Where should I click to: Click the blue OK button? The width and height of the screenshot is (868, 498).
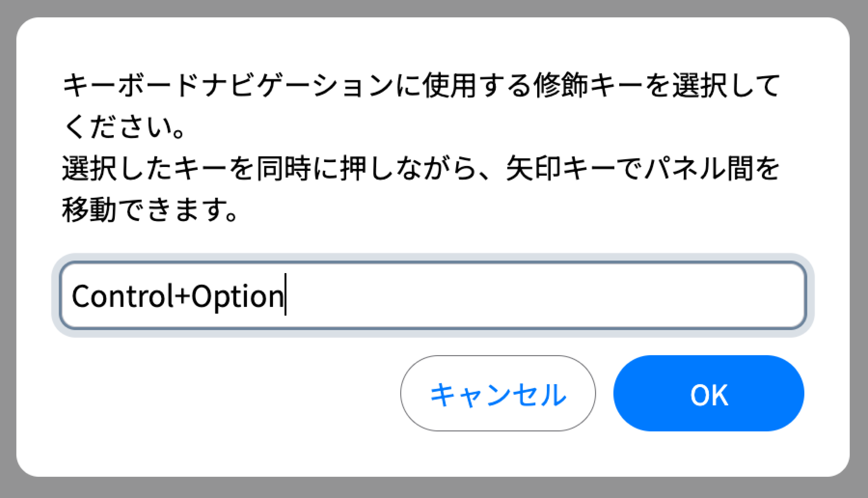(x=708, y=393)
